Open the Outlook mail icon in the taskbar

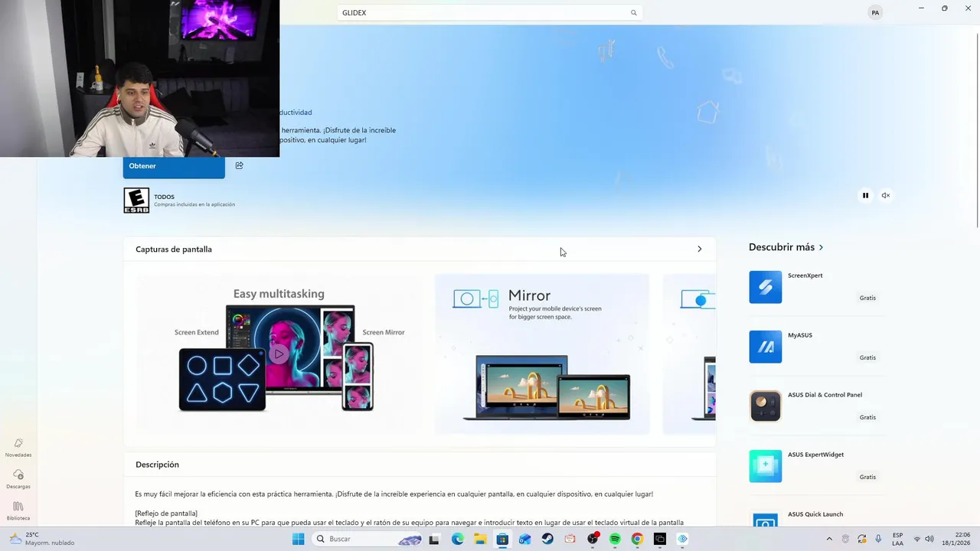pyautogui.click(x=524, y=539)
